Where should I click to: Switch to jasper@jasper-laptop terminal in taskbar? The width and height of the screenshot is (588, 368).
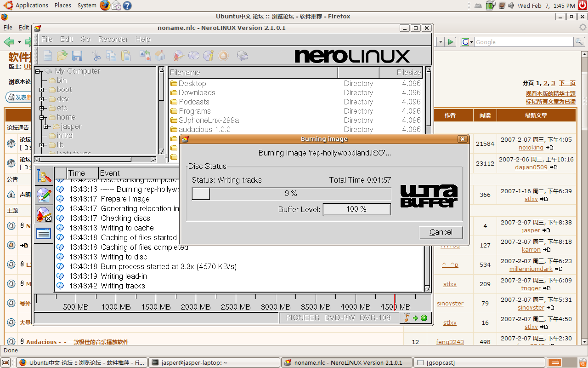215,362
